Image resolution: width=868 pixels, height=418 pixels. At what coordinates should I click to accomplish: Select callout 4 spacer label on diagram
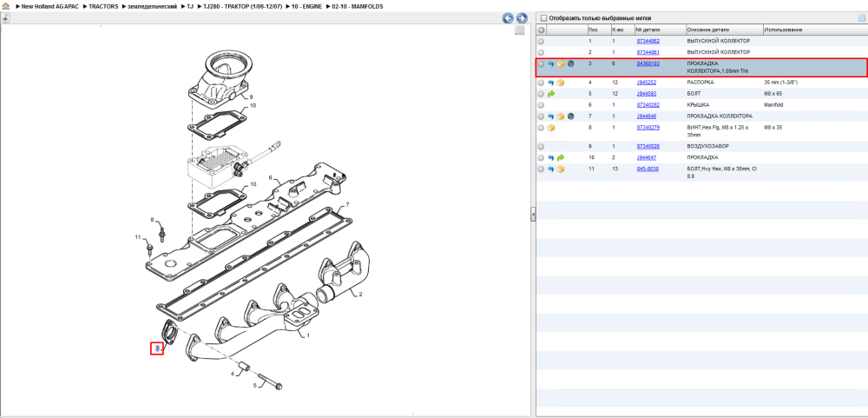tap(233, 374)
